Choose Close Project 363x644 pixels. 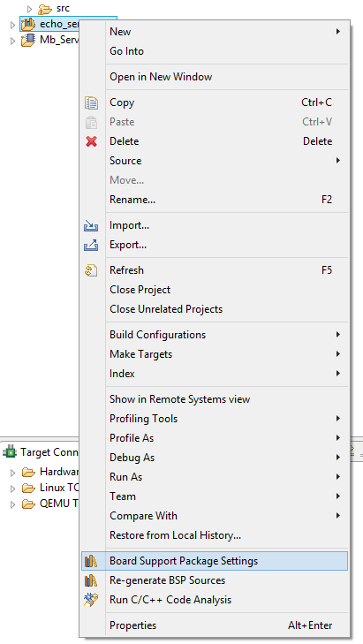[215, 290]
